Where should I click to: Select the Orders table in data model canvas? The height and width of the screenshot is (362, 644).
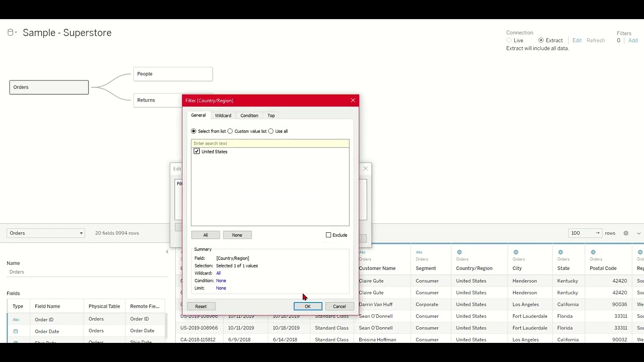pyautogui.click(x=49, y=87)
